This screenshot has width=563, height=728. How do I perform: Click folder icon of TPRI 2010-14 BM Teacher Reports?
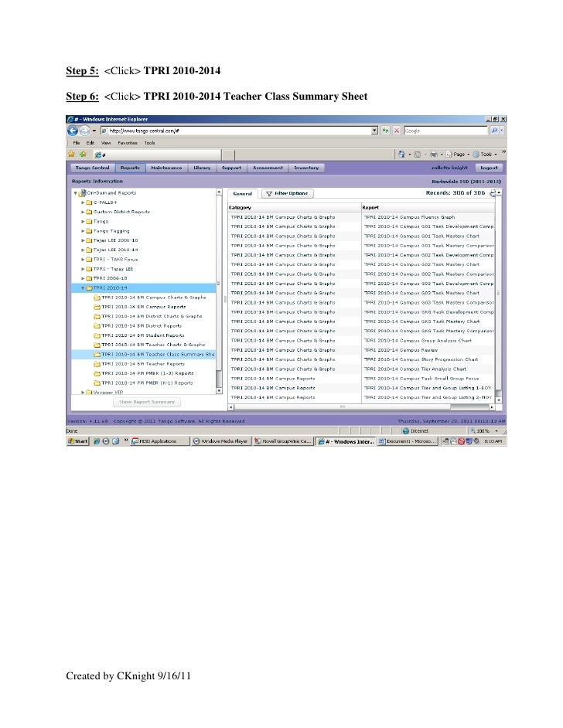click(97, 364)
